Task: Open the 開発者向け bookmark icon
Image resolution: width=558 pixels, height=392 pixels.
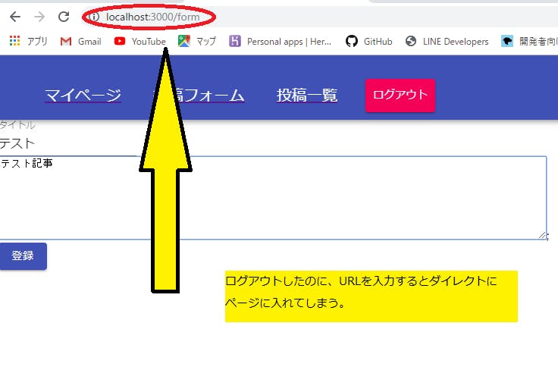Action: [507, 41]
